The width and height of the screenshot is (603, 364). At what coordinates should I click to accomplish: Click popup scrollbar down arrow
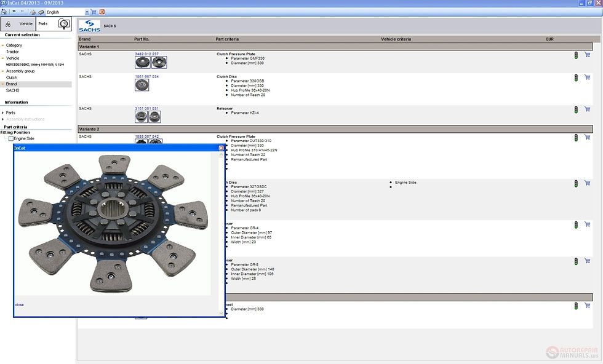(x=221, y=313)
